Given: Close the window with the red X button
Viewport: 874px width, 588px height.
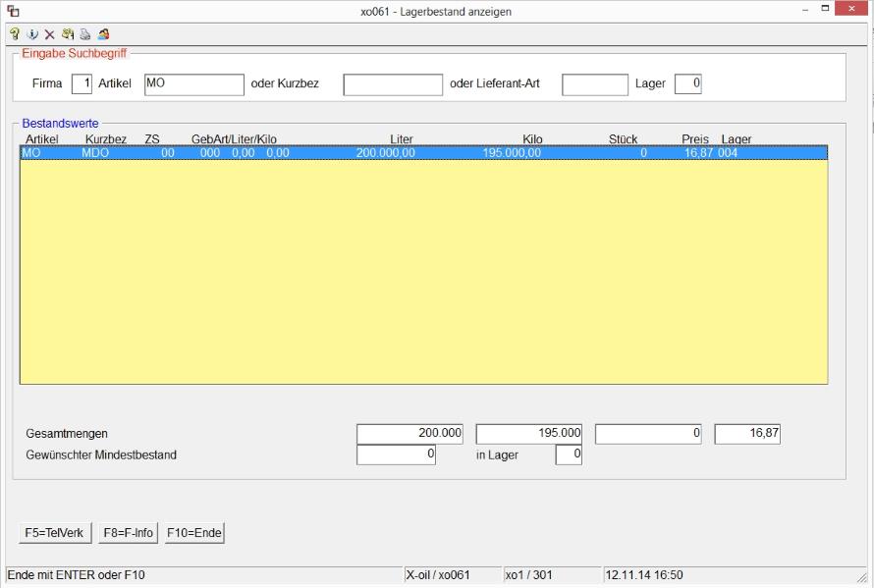Looking at the screenshot, I should pos(851,9).
